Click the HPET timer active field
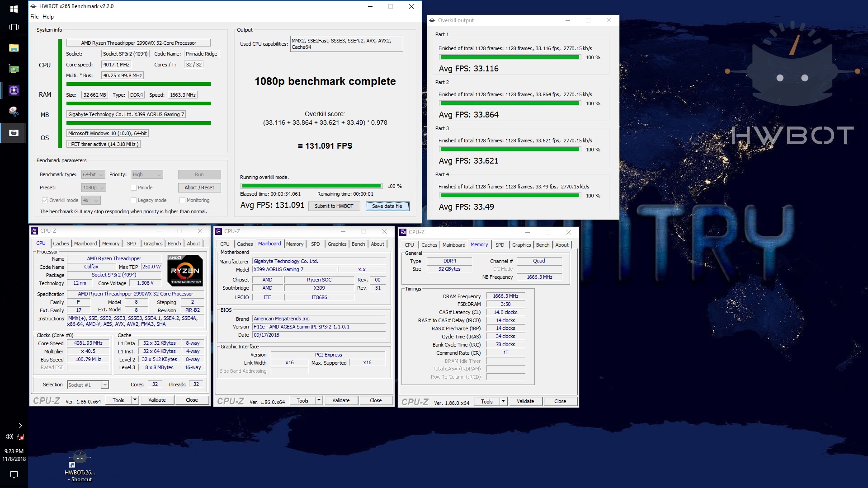This screenshot has width=868, height=488. (103, 144)
